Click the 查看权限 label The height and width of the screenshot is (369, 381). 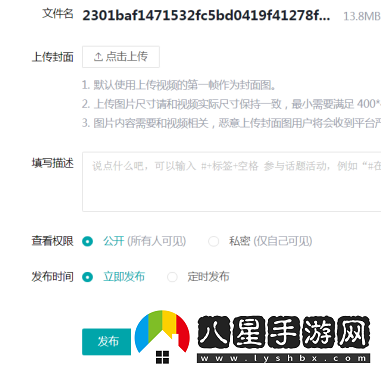53,241
